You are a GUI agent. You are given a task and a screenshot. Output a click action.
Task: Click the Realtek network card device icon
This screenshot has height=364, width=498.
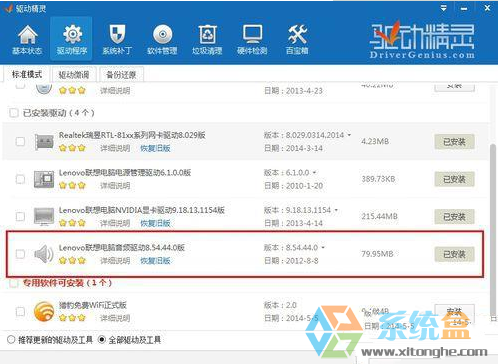coord(44,142)
